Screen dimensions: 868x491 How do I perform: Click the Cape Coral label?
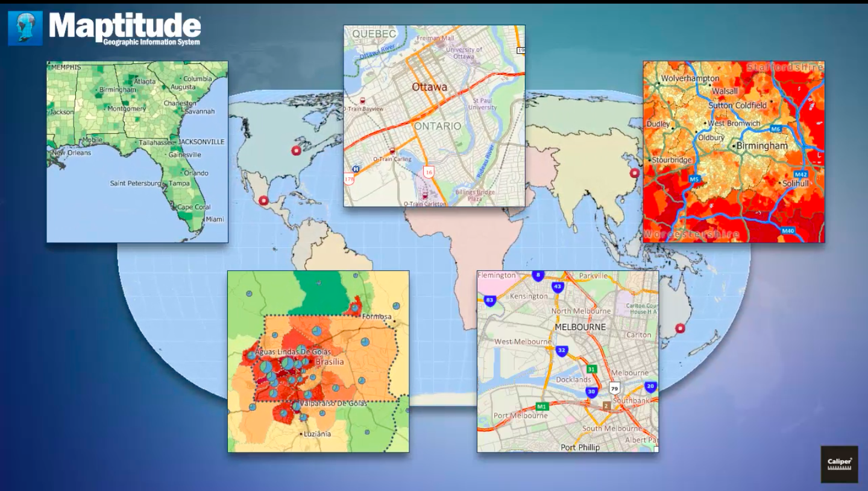tap(194, 207)
